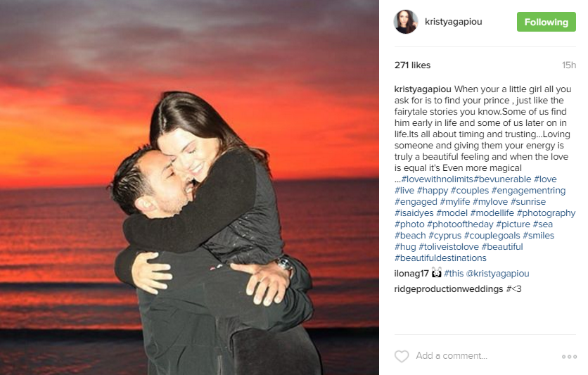The height and width of the screenshot is (375, 588).
Task: Open kristyagapiou profile picture avatar
Action: click(405, 22)
